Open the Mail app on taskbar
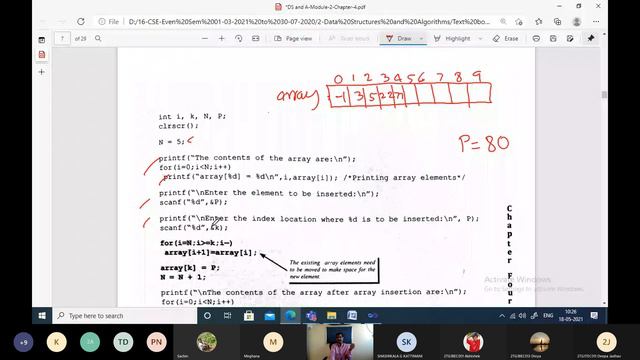 click(x=270, y=316)
